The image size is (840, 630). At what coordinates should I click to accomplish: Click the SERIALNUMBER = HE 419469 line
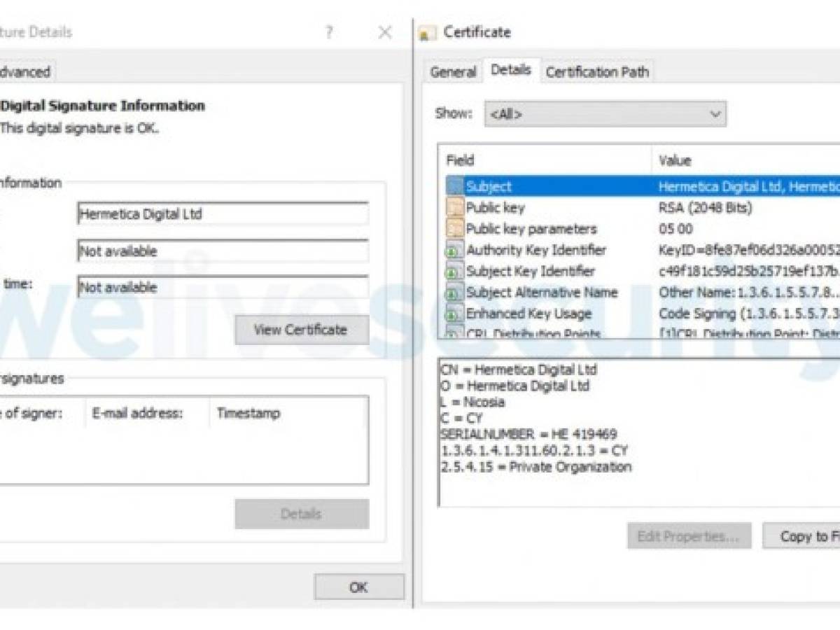tap(528, 434)
